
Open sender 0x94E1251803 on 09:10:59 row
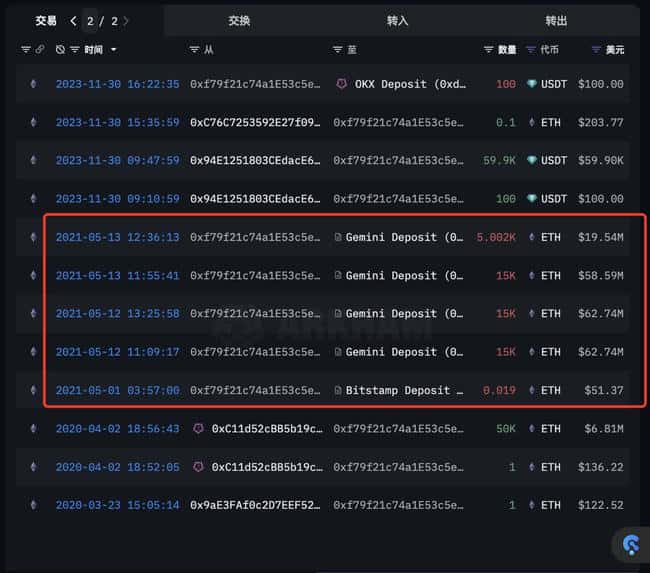[255, 199]
